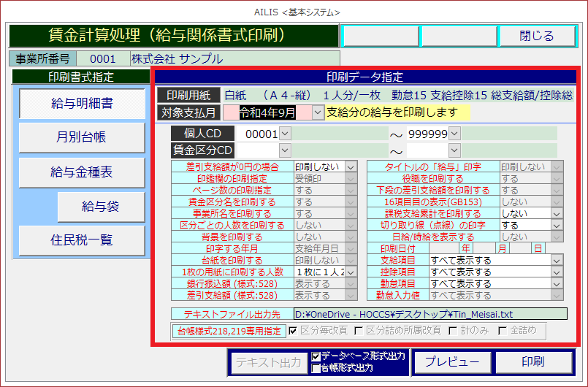Click the 印刷 button
The height and width of the screenshot is (387, 588).
tap(532, 362)
